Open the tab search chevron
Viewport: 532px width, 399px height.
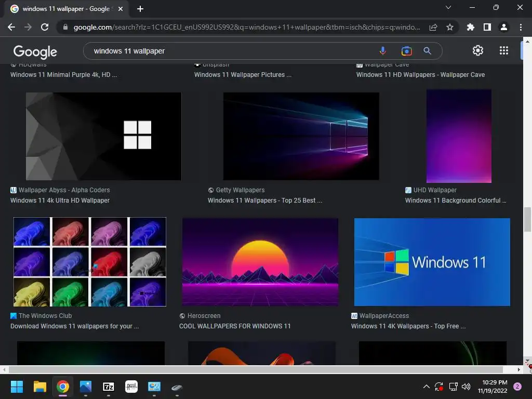tap(448, 7)
